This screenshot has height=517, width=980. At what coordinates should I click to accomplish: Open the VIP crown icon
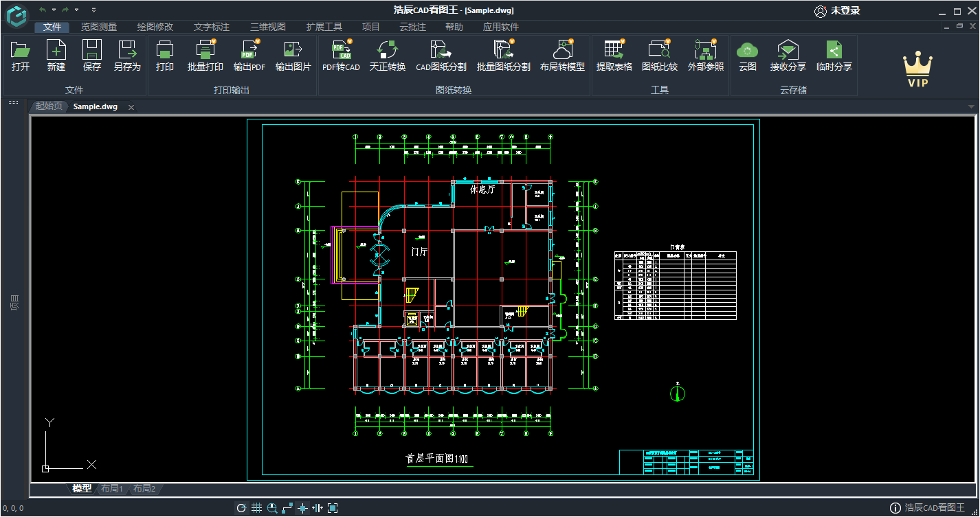click(x=917, y=70)
